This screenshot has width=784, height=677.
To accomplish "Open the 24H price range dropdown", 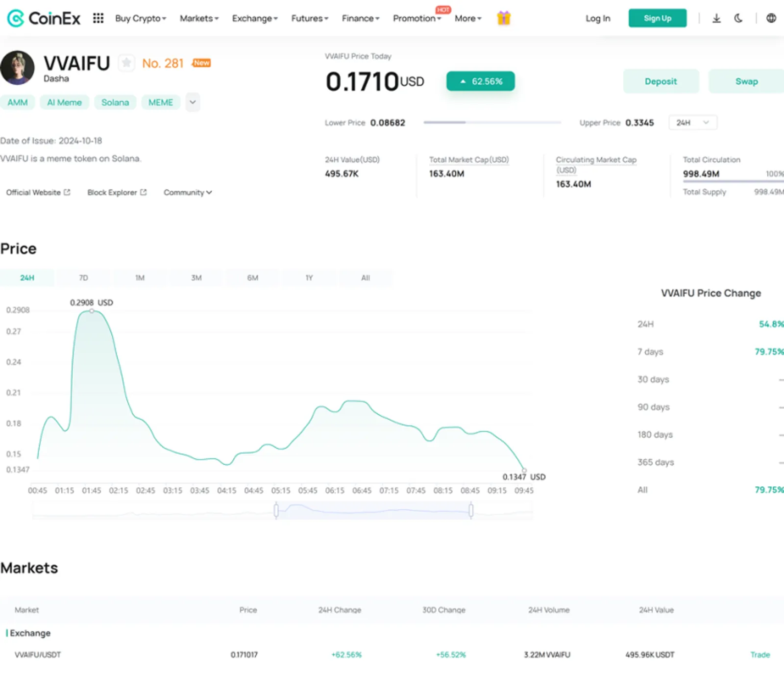I will click(x=692, y=123).
